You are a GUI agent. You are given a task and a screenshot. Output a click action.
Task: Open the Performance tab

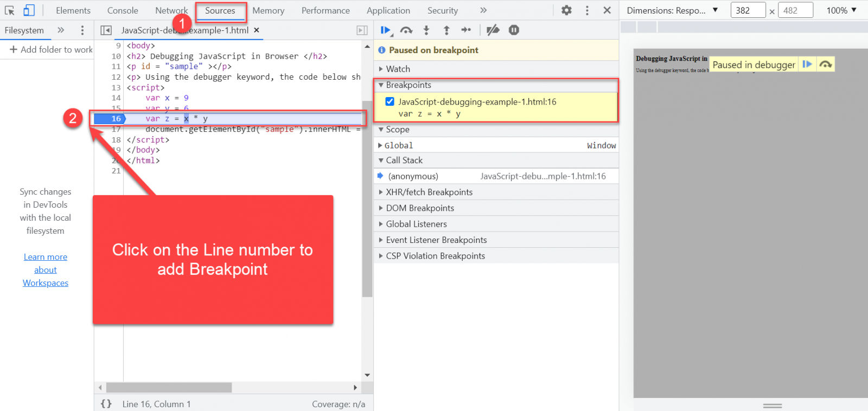tap(325, 10)
